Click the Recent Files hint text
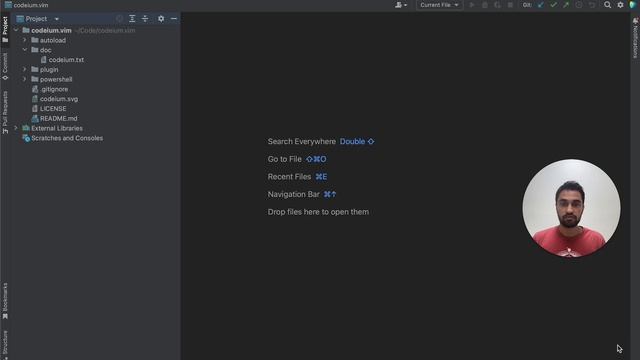The image size is (640, 360). click(x=289, y=176)
